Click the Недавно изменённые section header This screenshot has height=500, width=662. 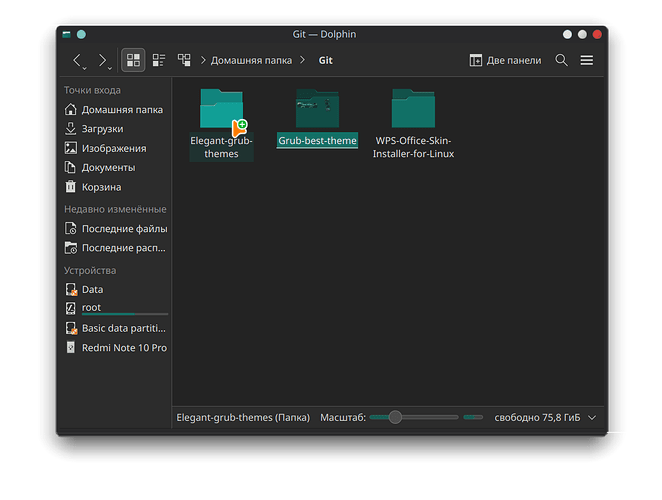click(115, 209)
